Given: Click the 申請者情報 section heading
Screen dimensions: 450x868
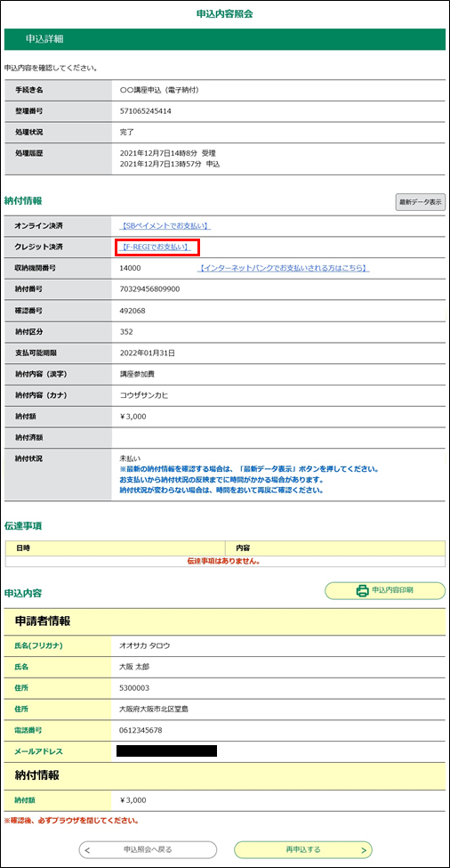Looking at the screenshot, I should coord(43,621).
